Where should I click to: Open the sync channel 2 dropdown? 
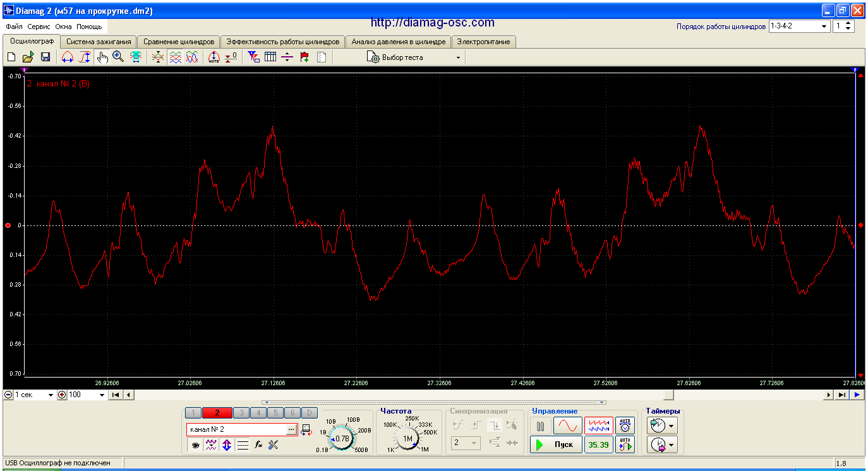pyautogui.click(x=466, y=443)
